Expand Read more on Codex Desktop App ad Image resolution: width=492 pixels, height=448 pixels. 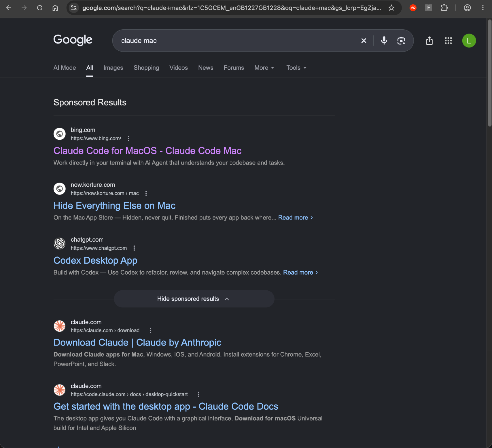pyautogui.click(x=300, y=272)
